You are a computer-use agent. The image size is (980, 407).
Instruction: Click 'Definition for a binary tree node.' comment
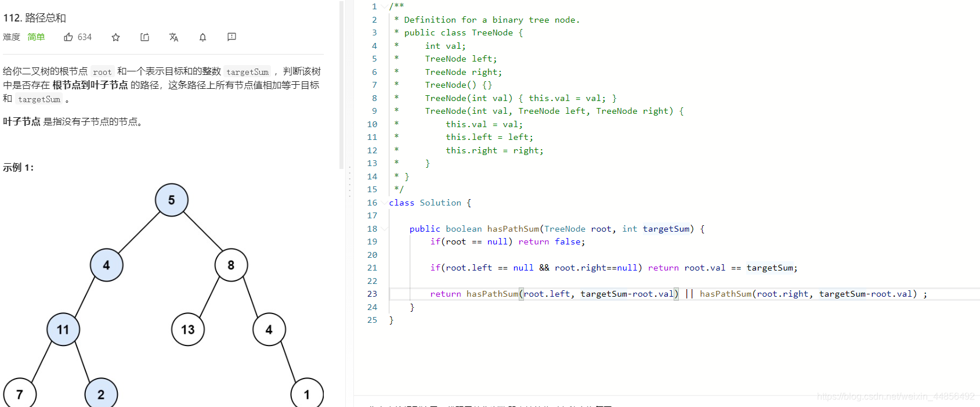coord(492,20)
